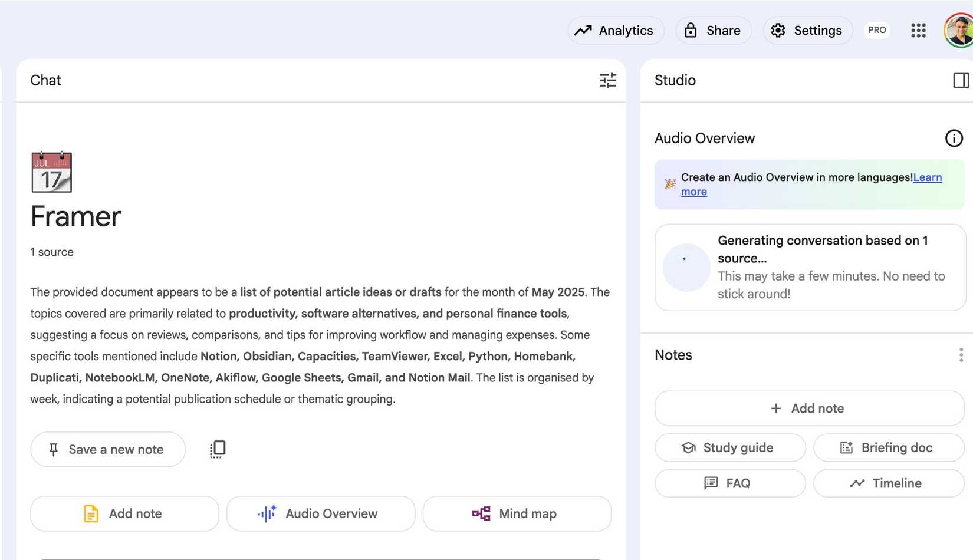Click the Framer notebook title
The image size is (973, 560).
(x=75, y=216)
